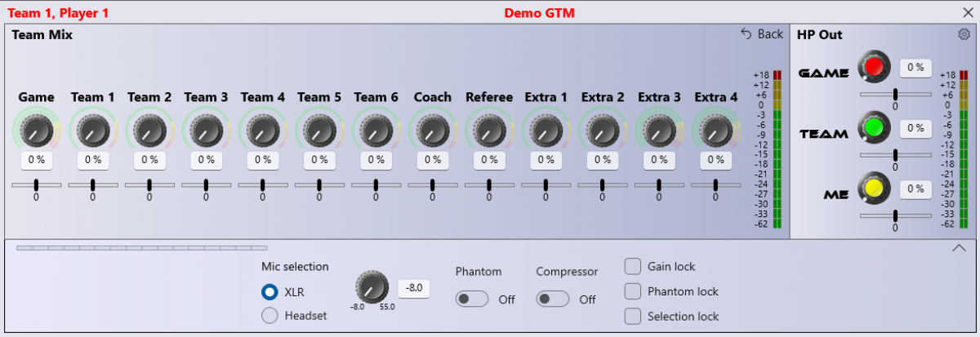980x337 pixels.
Task: Enable the Compressor switch
Action: (x=553, y=299)
